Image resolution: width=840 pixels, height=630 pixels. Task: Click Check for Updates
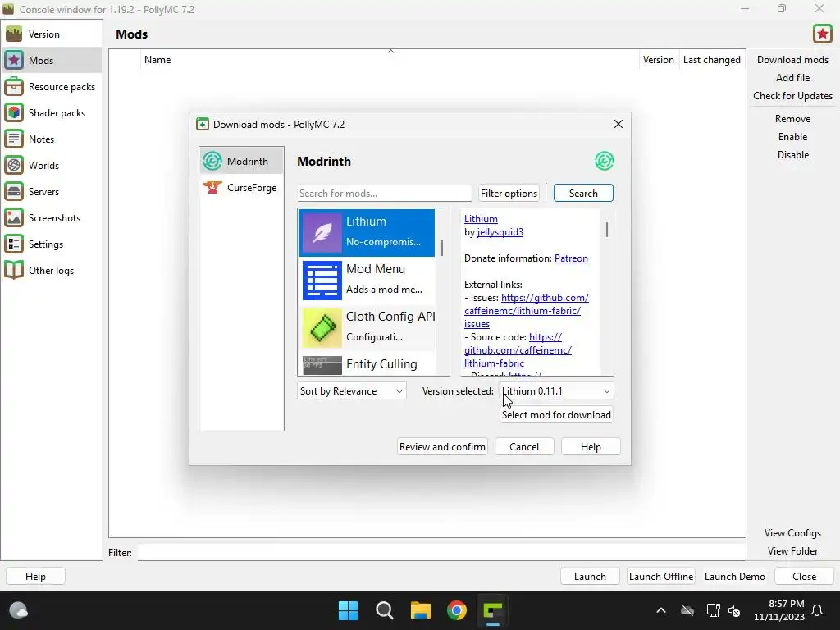tap(792, 96)
